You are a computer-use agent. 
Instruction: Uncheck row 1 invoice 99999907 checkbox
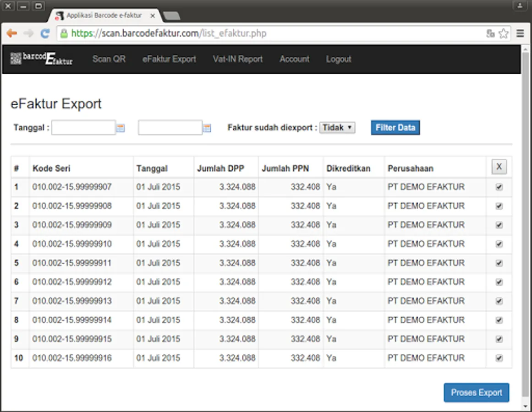[x=499, y=187]
